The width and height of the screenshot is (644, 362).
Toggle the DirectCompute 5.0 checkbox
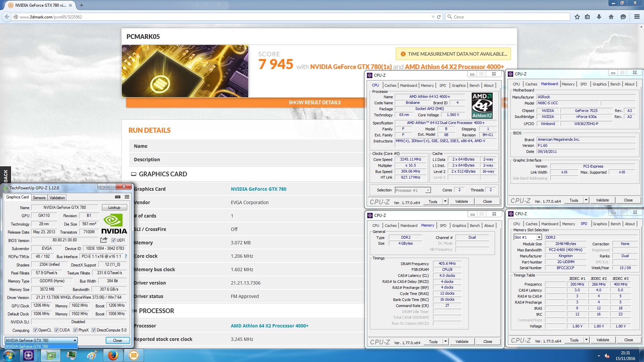click(94, 330)
